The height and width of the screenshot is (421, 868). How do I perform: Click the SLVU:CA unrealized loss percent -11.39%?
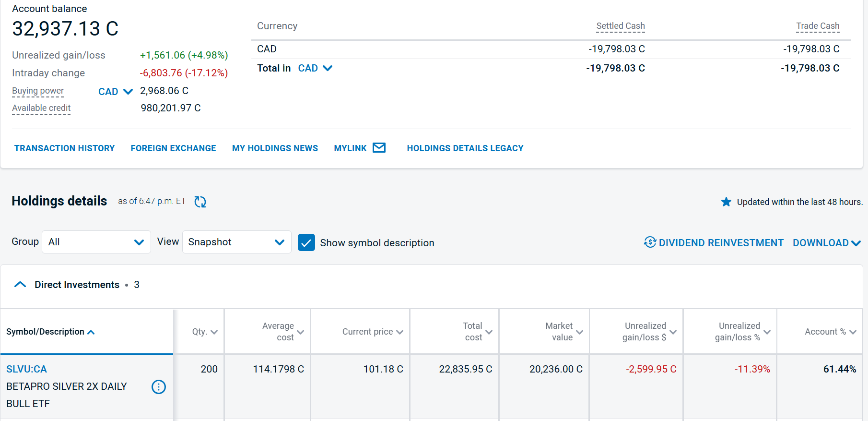click(x=752, y=369)
